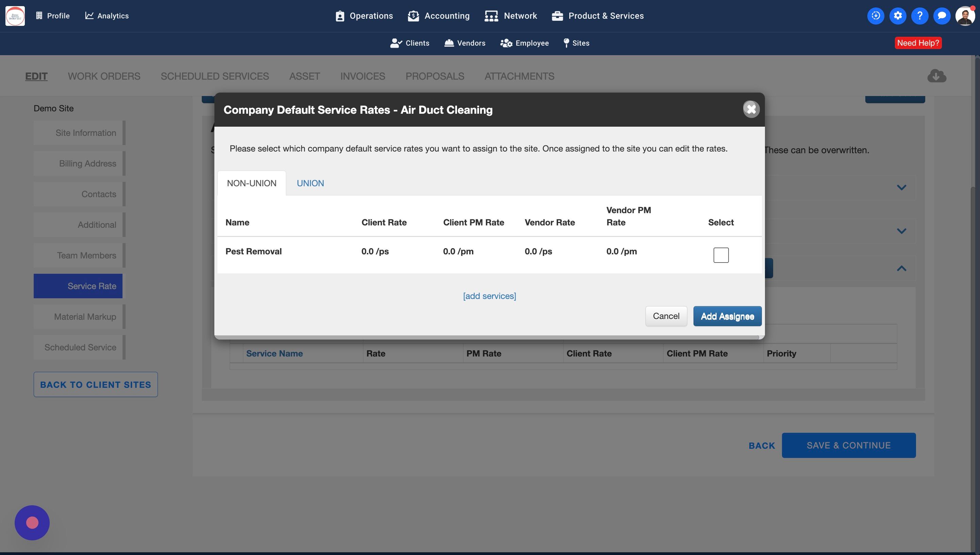This screenshot has width=980, height=555.
Task: Click the add services link
Action: pos(489,296)
